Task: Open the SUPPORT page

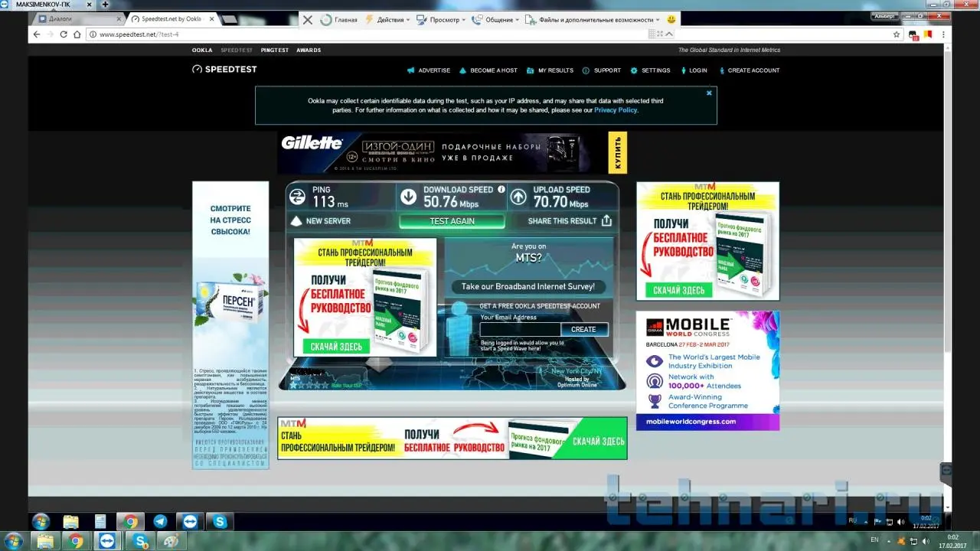Action: [x=602, y=70]
